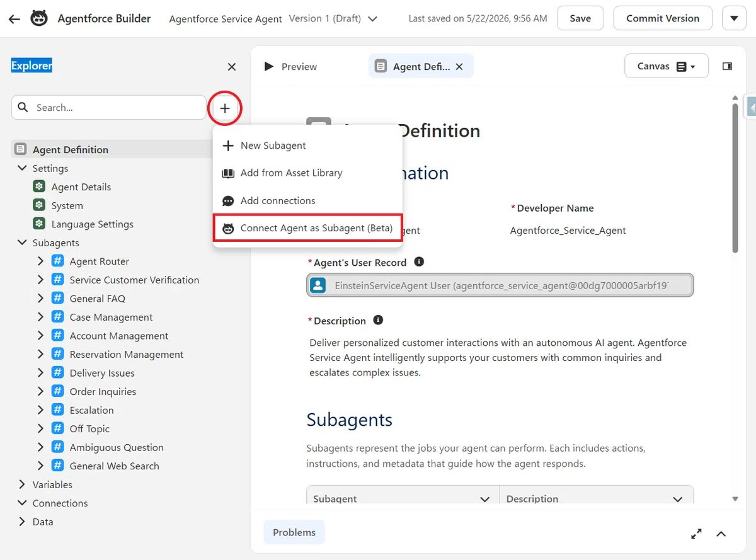Collapse the Settings tree section

[x=23, y=168]
